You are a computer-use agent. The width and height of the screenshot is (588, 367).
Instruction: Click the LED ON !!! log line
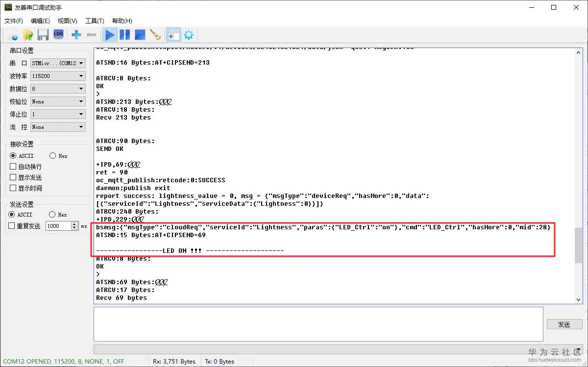click(x=190, y=251)
